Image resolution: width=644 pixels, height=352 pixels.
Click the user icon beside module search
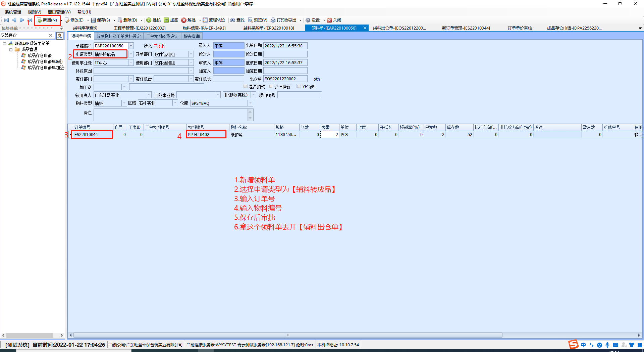click(60, 35)
